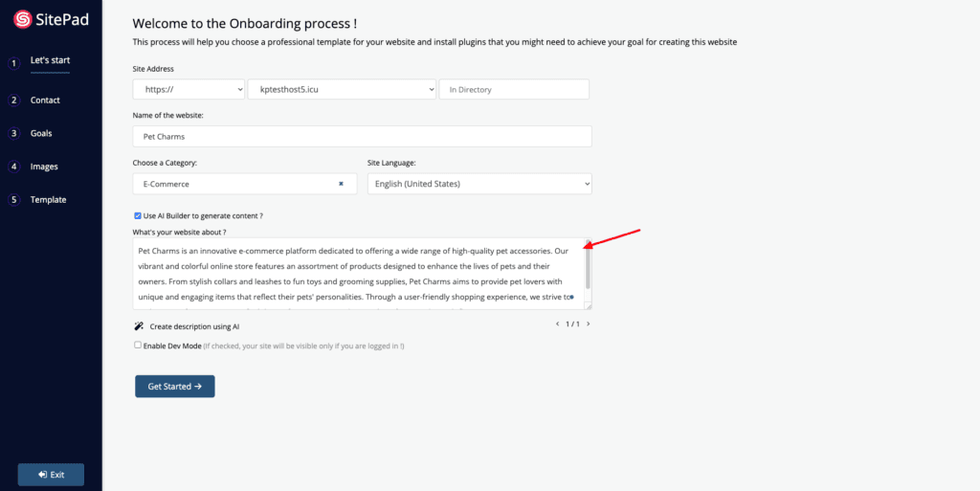Click the magic wand AI description icon

(x=139, y=326)
